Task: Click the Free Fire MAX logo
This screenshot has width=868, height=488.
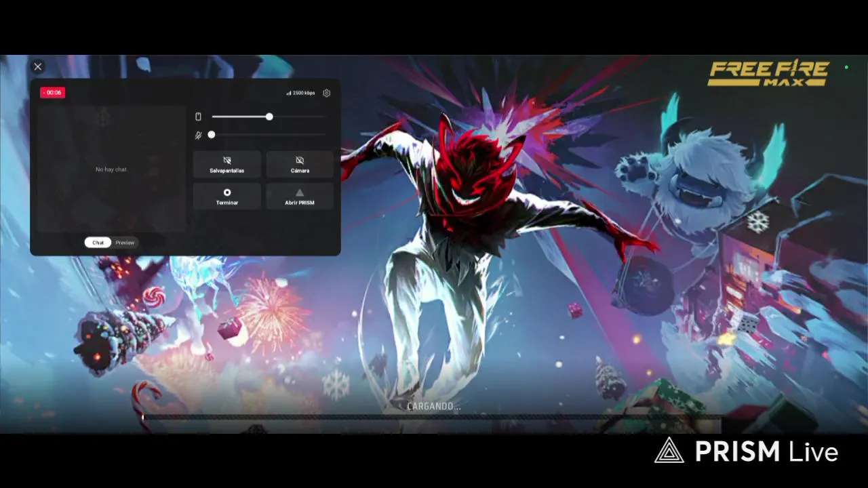Action: pyautogui.click(x=768, y=73)
